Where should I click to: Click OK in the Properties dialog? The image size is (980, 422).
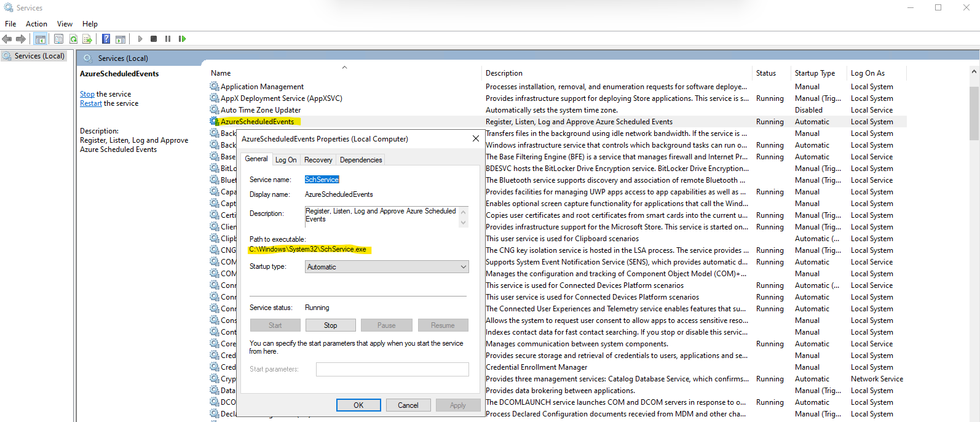pos(358,405)
